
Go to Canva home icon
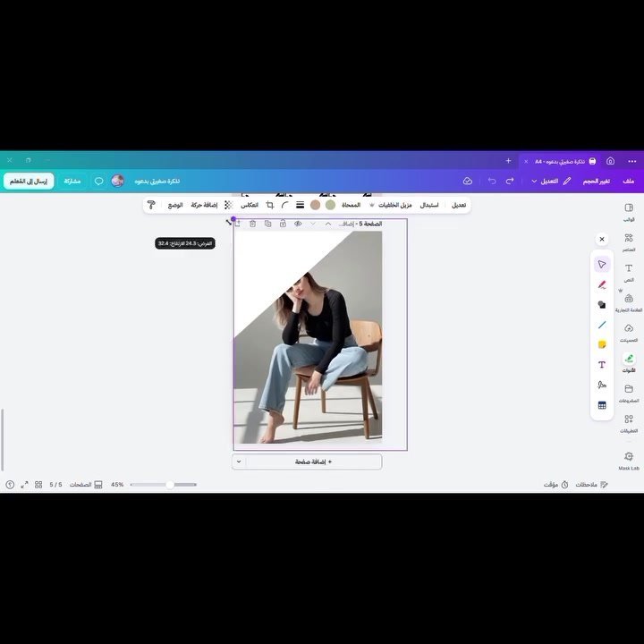610,161
